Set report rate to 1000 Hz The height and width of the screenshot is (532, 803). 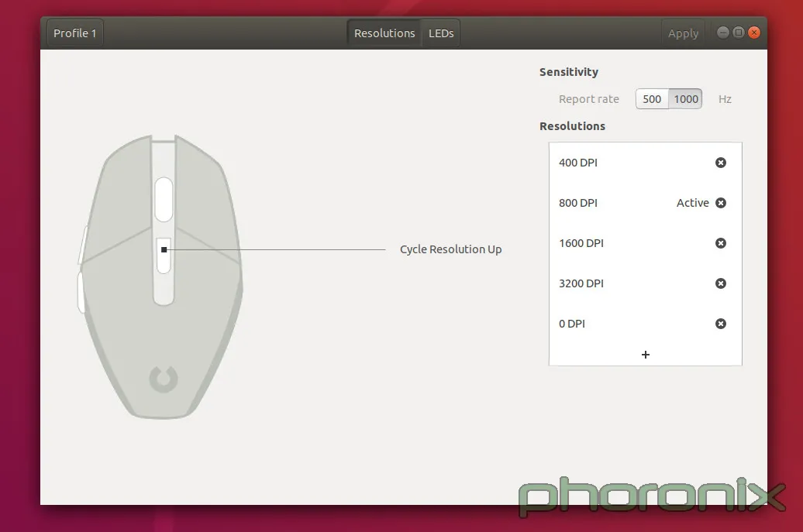pyautogui.click(x=685, y=98)
